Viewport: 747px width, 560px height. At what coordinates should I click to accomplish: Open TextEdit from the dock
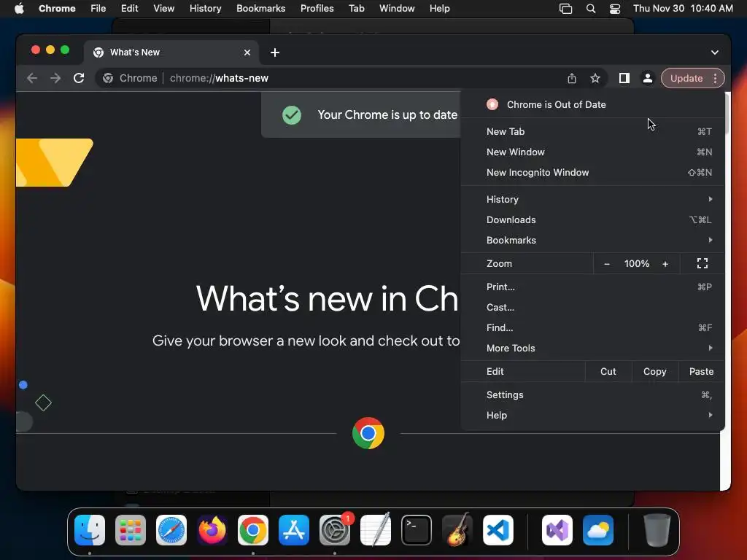coord(376,530)
